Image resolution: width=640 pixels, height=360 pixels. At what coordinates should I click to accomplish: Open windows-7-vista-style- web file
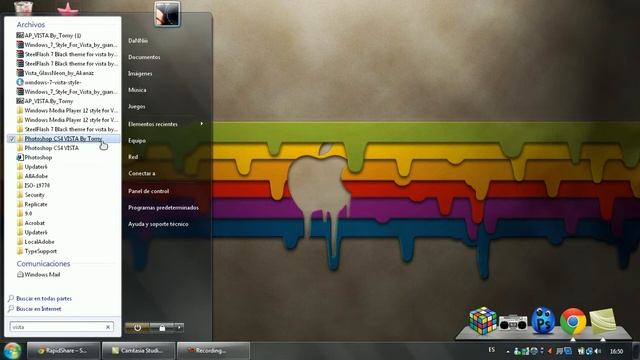49,82
